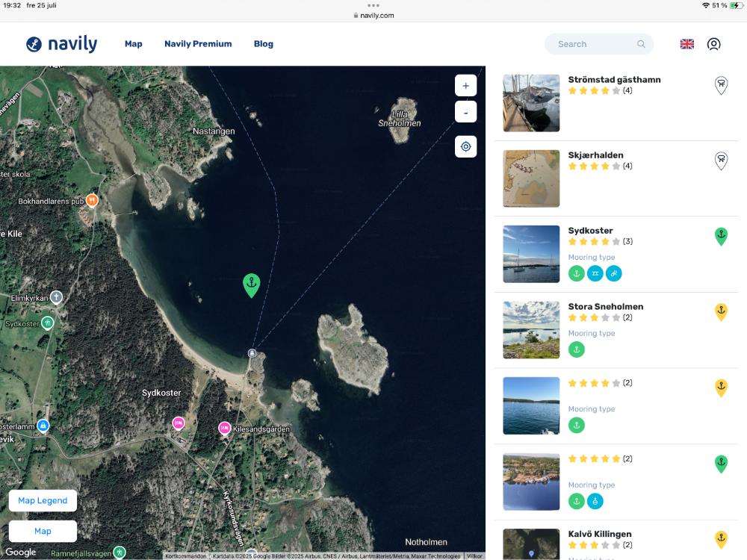This screenshot has width=747, height=560.
Task: Open language selector UK flag
Action: [687, 44]
